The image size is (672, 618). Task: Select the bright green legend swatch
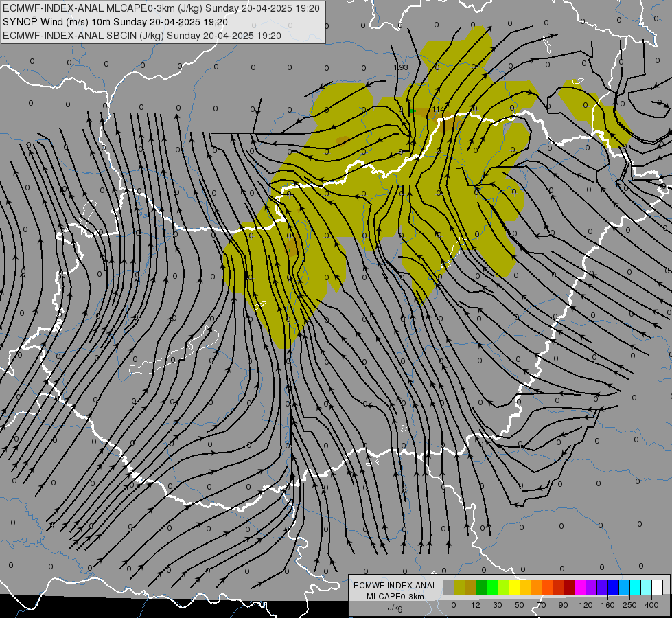[x=492, y=587]
